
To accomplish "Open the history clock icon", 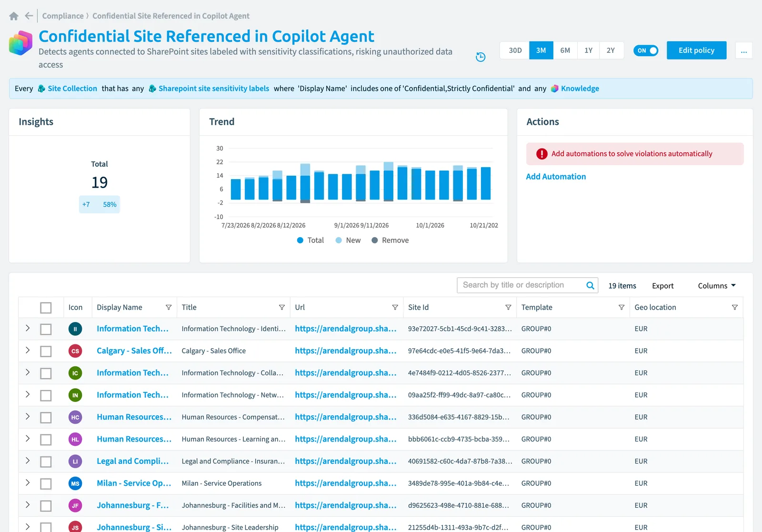I will [481, 57].
